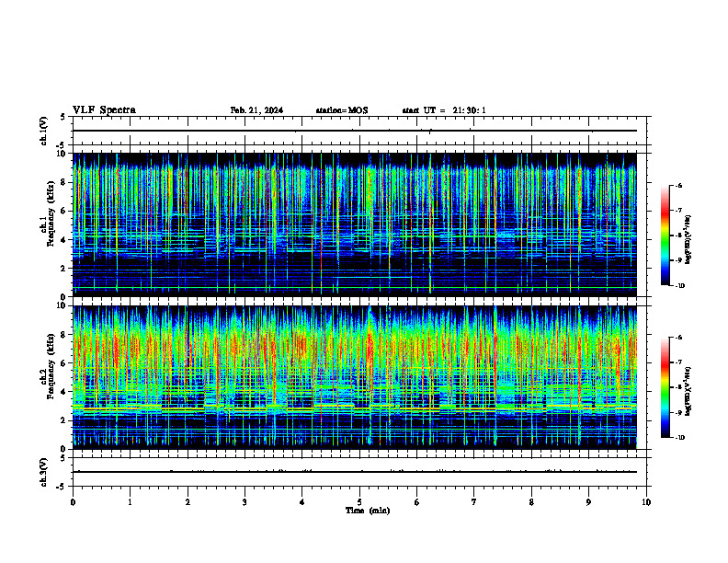Click tick label "3" on the Time axis
Screen dimensions: 728x563
tap(245, 502)
